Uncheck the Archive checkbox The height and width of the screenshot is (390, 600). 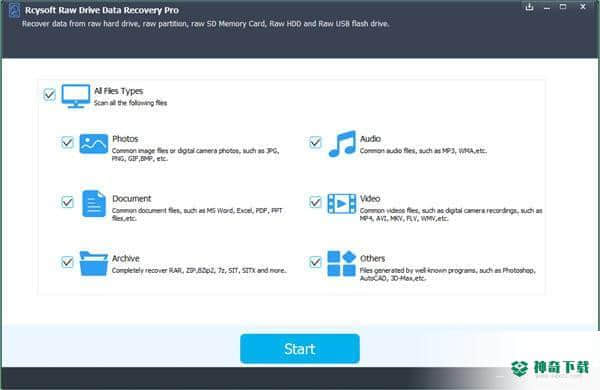pos(67,262)
